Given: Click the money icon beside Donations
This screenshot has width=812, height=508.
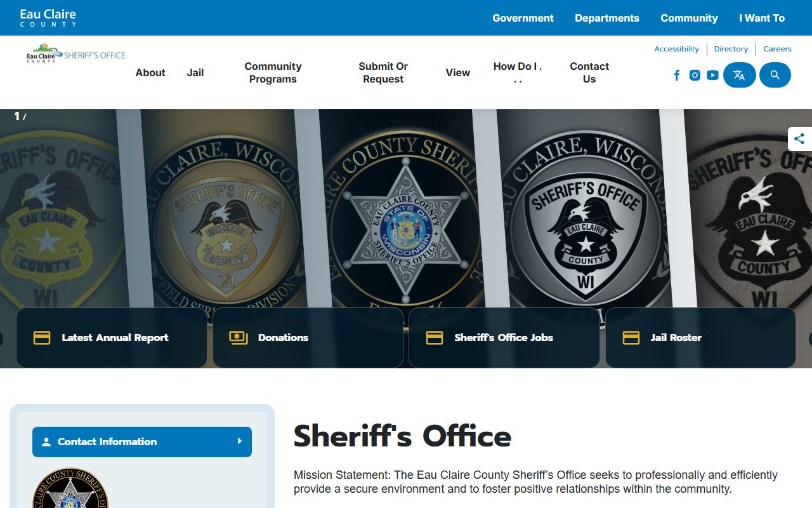Looking at the screenshot, I should (239, 338).
